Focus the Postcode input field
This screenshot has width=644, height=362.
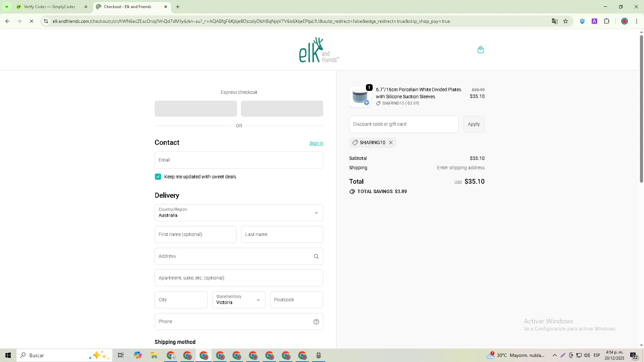[x=296, y=300]
